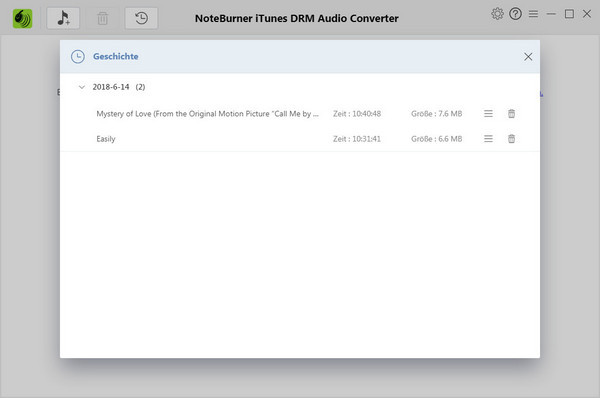The height and width of the screenshot is (398, 600).
Task: Open list options for Easily row
Action: click(488, 139)
